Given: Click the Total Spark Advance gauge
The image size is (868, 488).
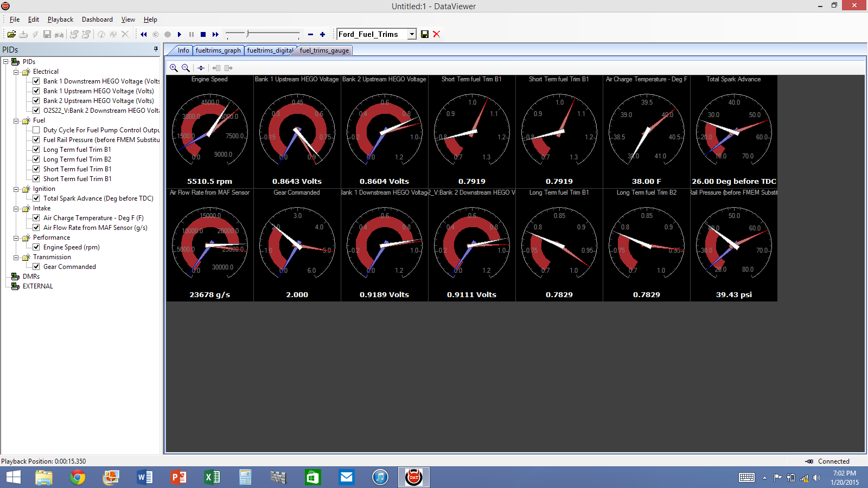Looking at the screenshot, I should pos(733,131).
